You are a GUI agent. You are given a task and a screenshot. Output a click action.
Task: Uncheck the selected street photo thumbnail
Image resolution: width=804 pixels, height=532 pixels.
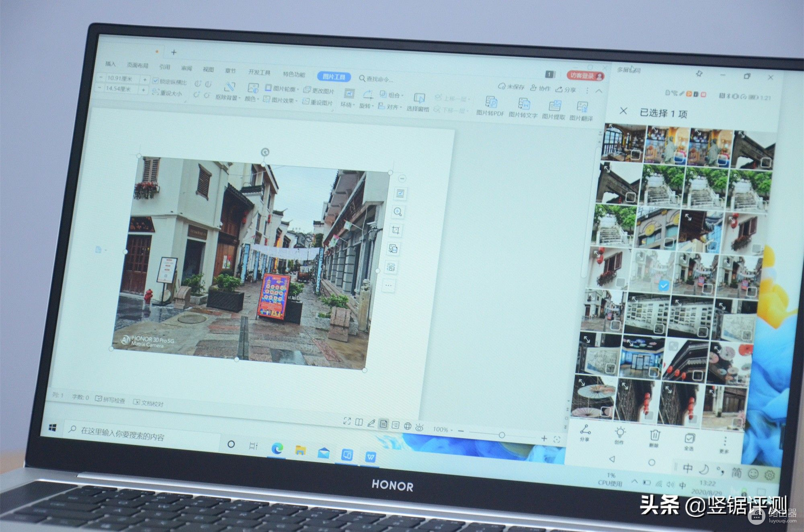663,286
